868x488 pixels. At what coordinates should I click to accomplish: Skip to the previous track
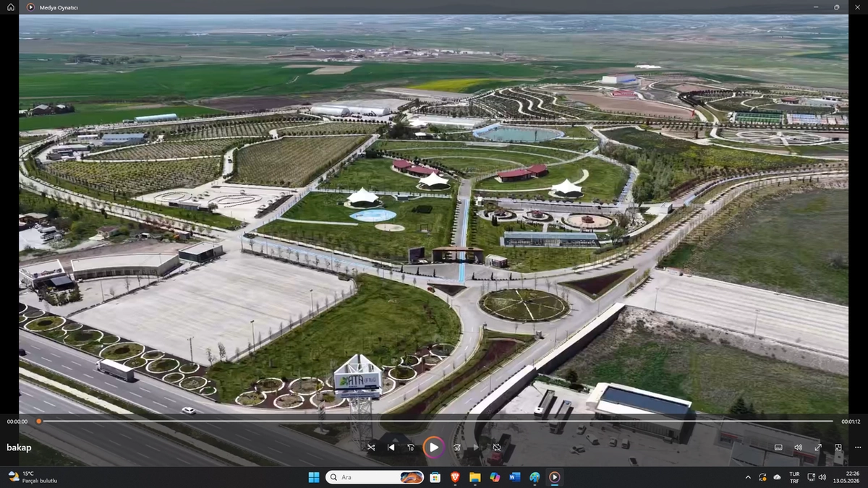(391, 448)
